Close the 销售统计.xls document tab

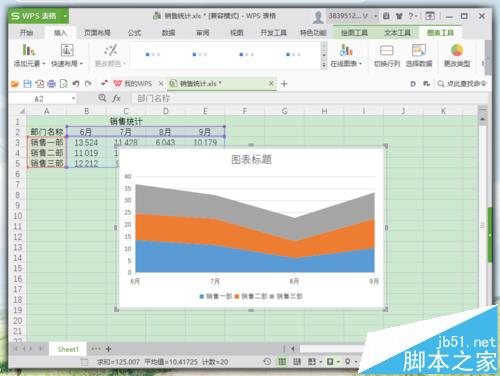271,84
